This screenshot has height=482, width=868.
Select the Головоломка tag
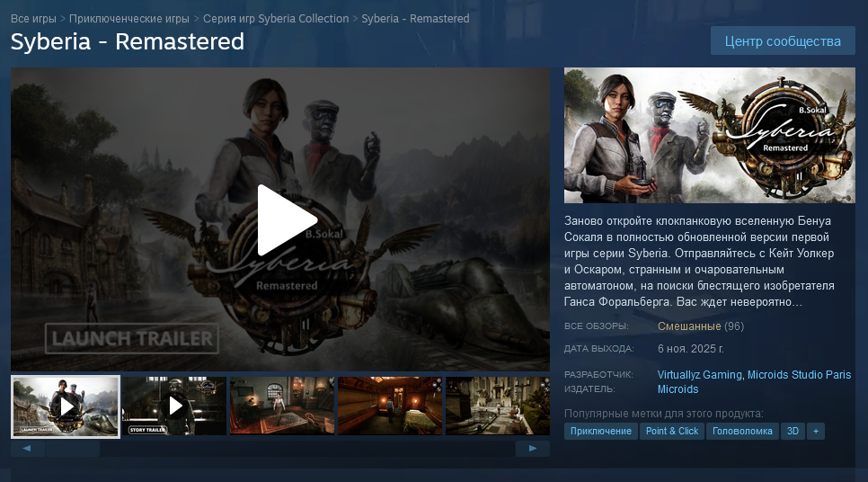pos(742,431)
